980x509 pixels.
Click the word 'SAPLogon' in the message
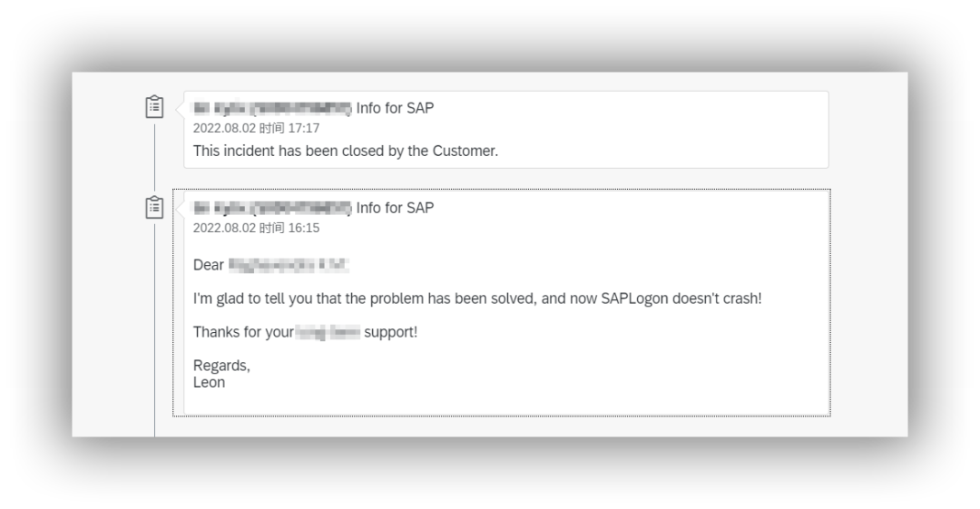click(x=634, y=299)
